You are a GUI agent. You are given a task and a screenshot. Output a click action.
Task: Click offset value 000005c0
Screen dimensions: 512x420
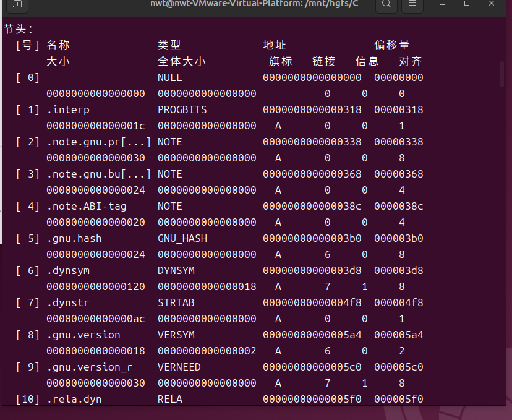[x=399, y=367]
